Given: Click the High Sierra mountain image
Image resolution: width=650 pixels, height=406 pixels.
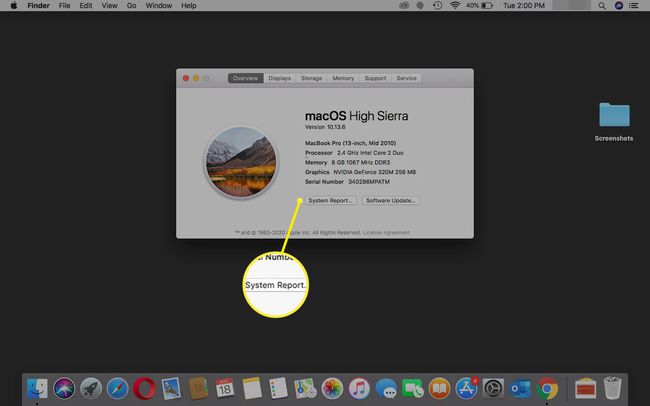Looking at the screenshot, I should coord(241,162).
